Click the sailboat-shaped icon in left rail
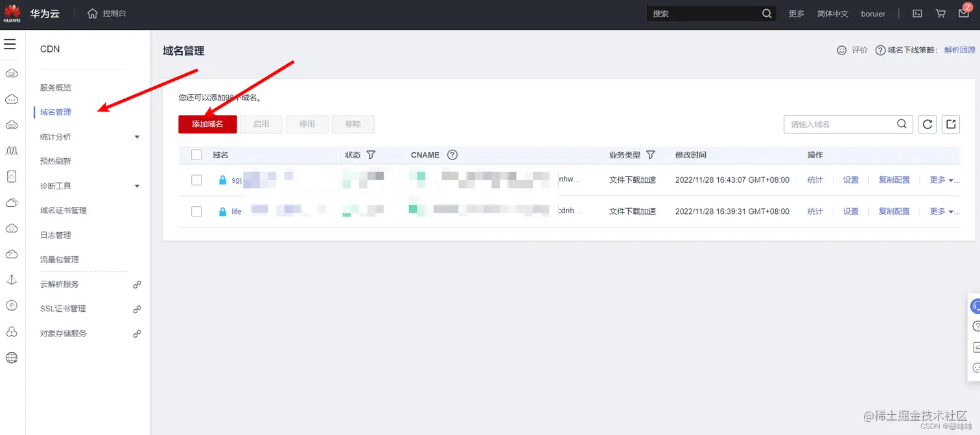The width and height of the screenshot is (980, 435). [11, 279]
